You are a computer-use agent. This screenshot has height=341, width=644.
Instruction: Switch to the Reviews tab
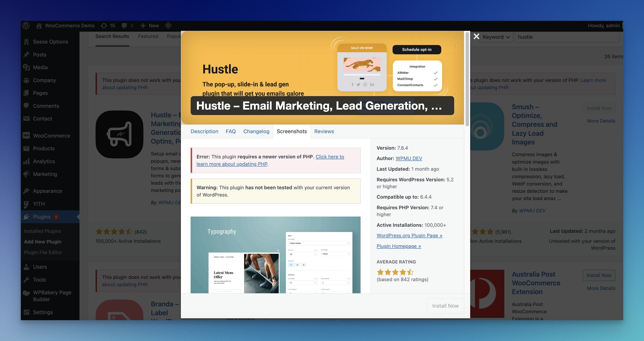(324, 131)
